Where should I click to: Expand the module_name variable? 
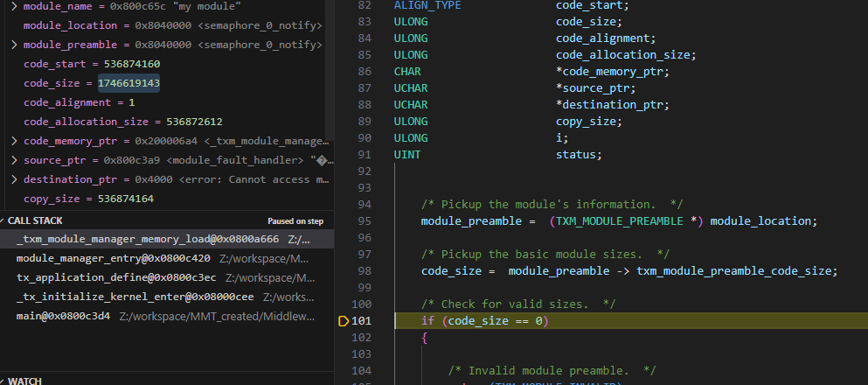tap(14, 6)
